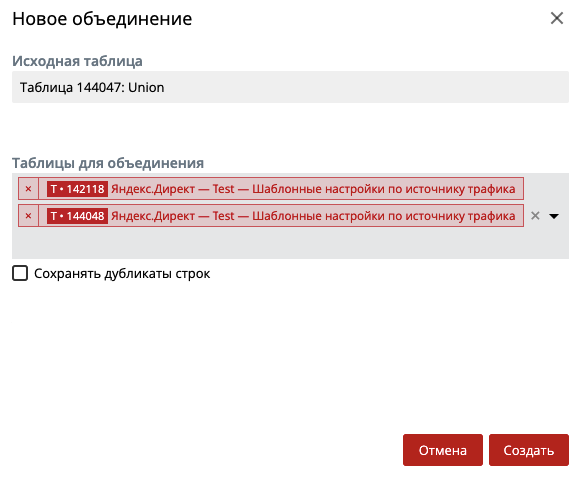Click the Новое объединение dialog title

pos(102,19)
